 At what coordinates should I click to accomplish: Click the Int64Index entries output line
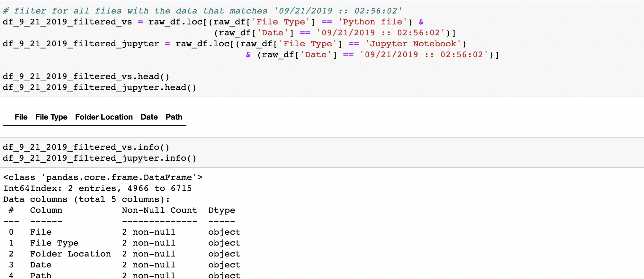97,188
